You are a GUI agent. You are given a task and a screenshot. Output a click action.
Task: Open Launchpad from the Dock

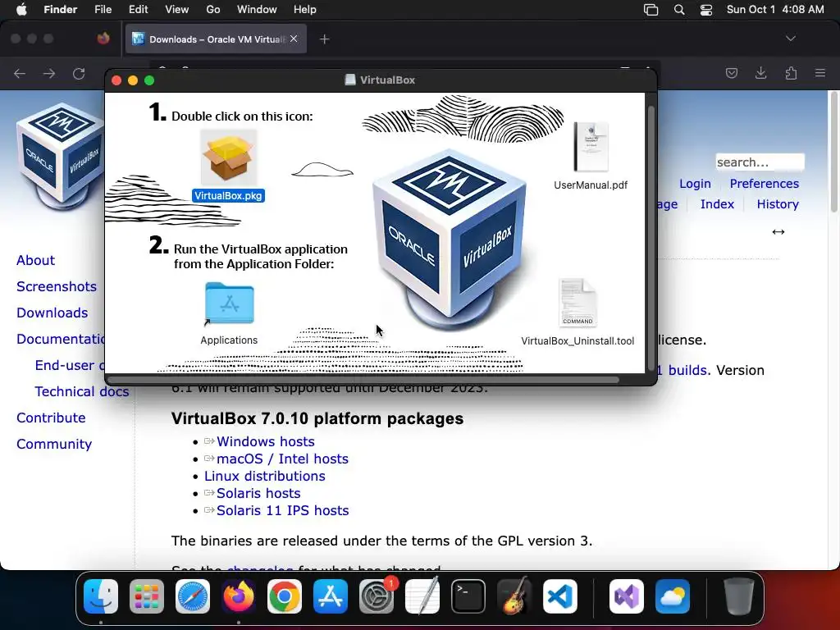(147, 596)
